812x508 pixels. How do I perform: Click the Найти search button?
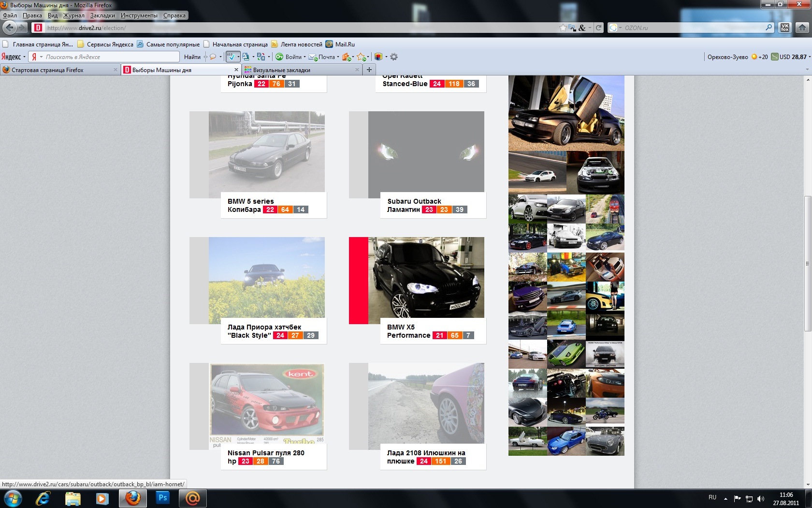click(x=192, y=57)
